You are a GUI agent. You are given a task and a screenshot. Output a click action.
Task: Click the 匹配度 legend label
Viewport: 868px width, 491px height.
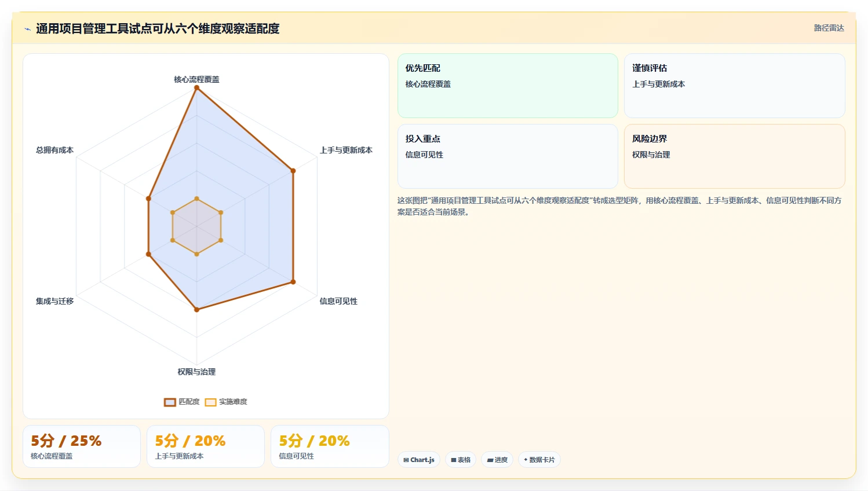189,402
